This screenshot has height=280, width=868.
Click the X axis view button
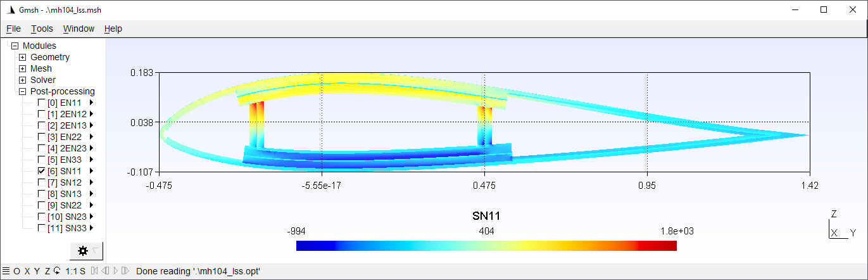27,271
